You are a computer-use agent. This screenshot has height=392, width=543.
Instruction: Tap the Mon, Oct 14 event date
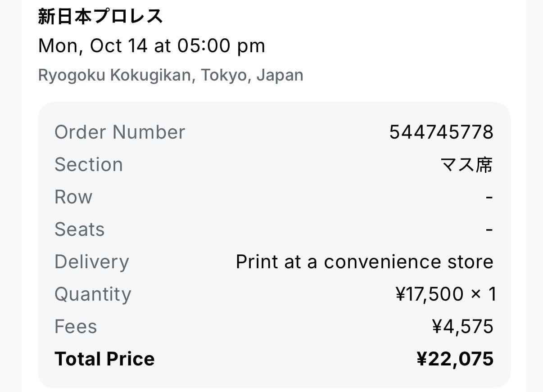click(93, 46)
